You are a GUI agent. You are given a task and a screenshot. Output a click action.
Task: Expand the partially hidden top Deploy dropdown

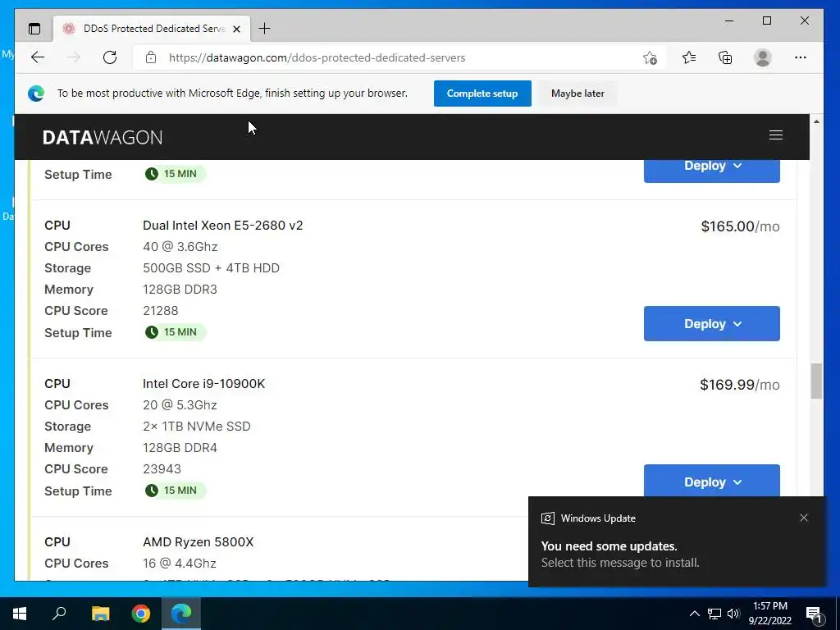[711, 171]
